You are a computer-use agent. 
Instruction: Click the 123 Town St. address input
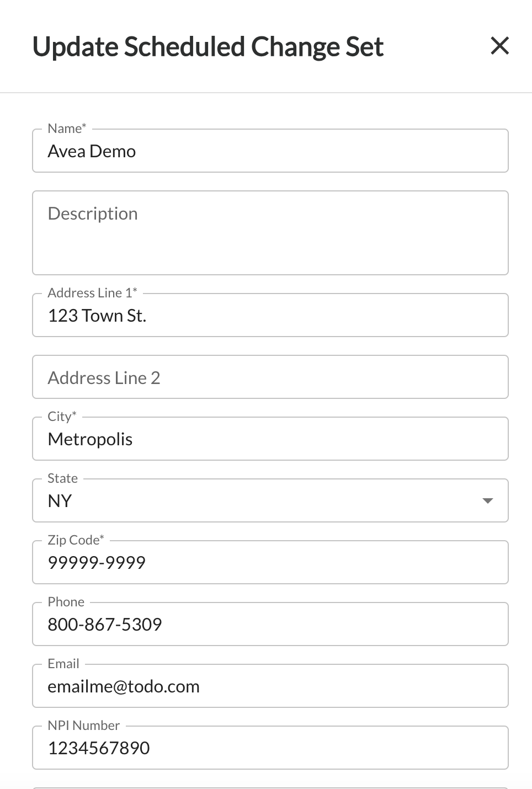tap(270, 316)
